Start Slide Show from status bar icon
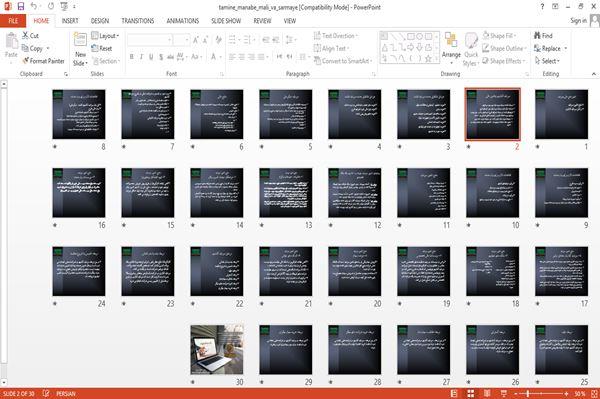 click(504, 393)
